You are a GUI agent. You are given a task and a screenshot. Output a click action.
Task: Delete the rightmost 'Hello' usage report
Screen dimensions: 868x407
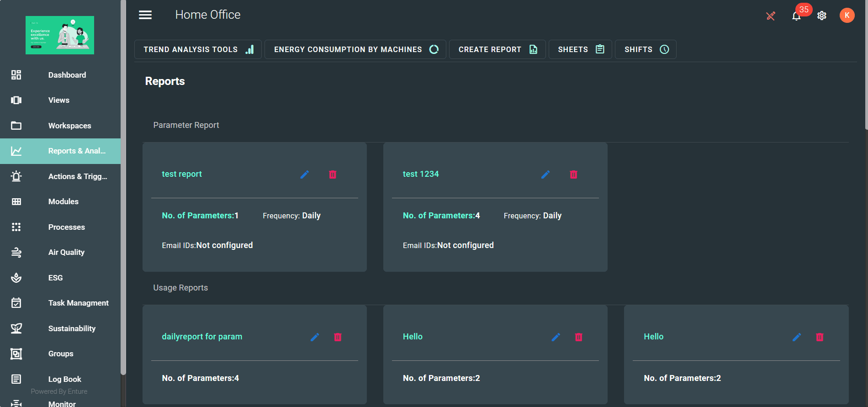point(820,337)
